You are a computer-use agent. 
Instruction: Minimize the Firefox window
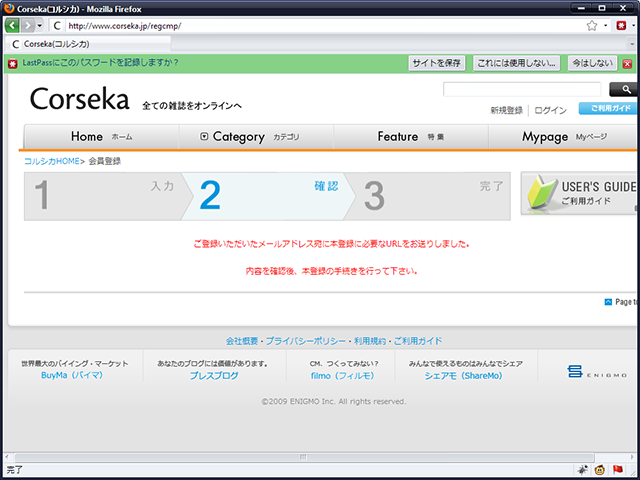(x=581, y=8)
